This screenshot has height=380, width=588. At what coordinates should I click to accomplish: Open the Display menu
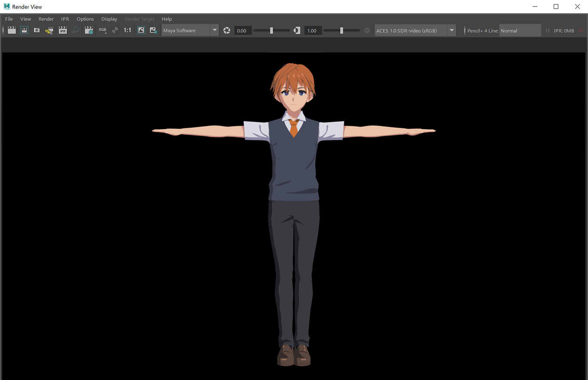click(109, 19)
